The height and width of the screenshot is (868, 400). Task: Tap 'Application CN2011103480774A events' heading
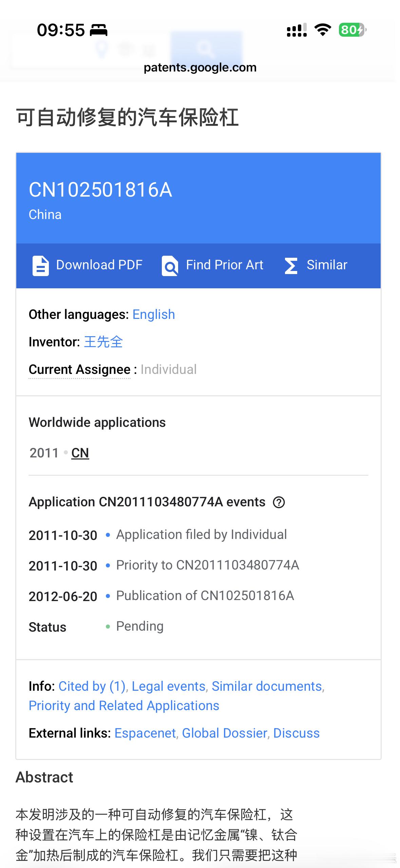(x=147, y=502)
